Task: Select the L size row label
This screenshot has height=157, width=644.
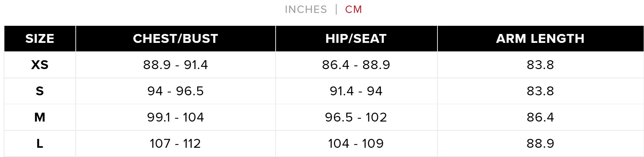Action: (x=40, y=143)
